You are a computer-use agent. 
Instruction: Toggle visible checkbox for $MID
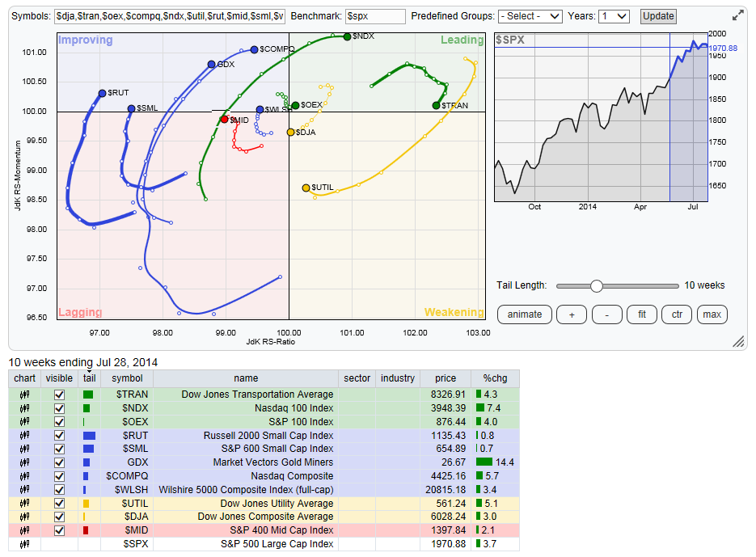[x=59, y=530]
